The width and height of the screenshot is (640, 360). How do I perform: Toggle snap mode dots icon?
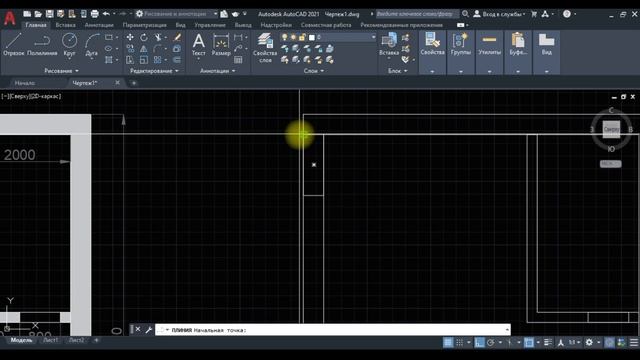point(460,342)
